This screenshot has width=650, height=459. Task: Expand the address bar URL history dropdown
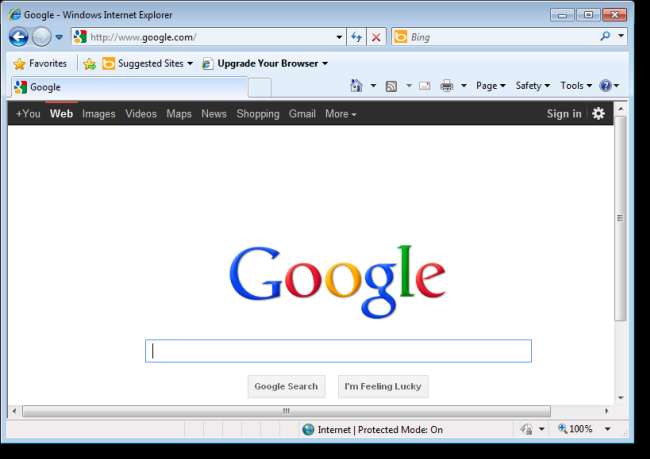(339, 37)
